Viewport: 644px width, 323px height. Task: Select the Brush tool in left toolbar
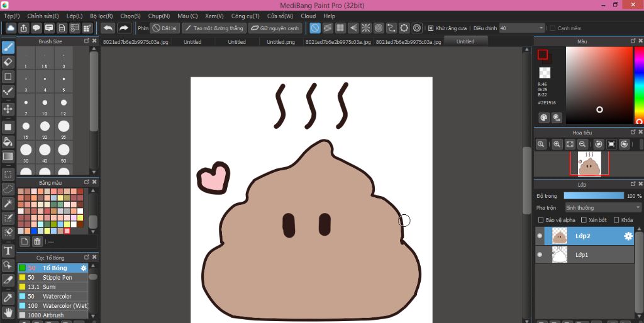coord(8,48)
